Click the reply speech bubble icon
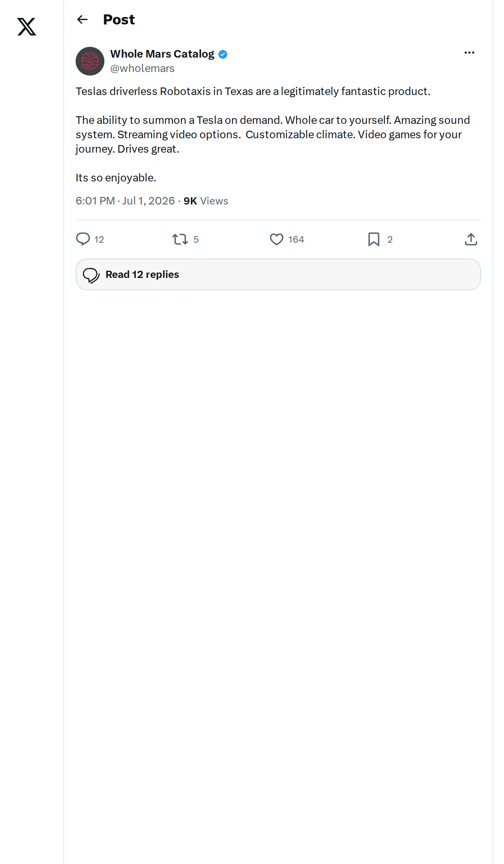This screenshot has height=864, width=504. tap(83, 239)
